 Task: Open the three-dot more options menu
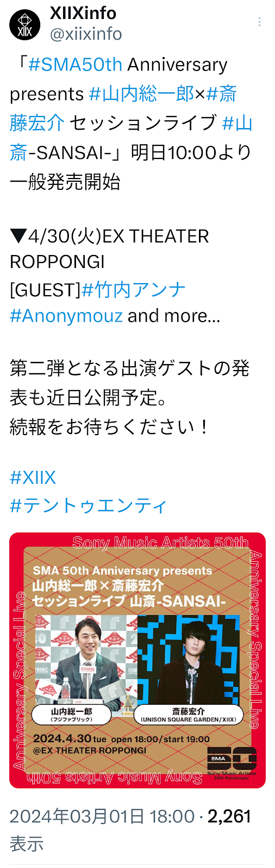[260, 22]
